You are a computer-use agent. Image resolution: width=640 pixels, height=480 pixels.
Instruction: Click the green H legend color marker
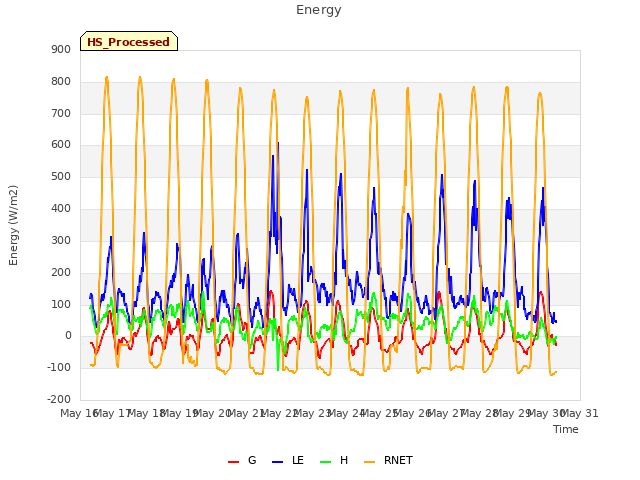tap(326, 462)
